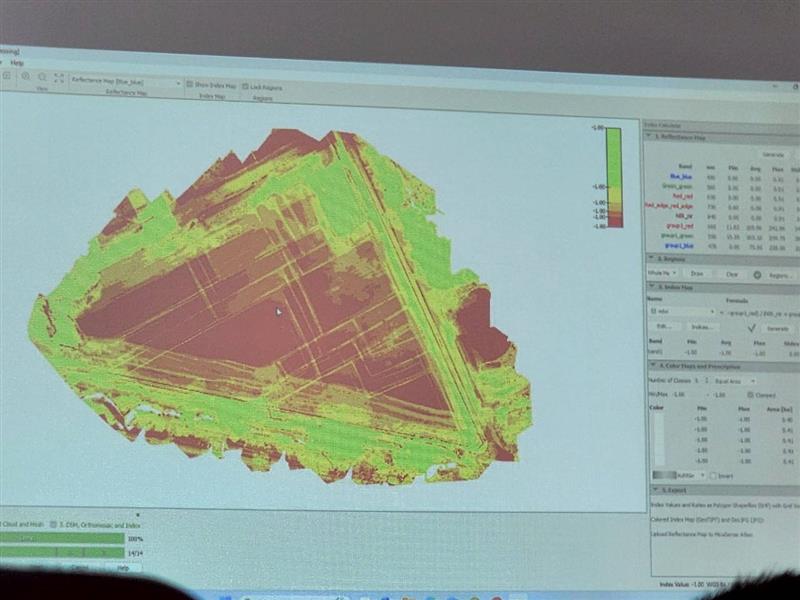Viewport: 800px width, 600px height.
Task: Open the Help menu
Action: pyautogui.click(x=17, y=62)
